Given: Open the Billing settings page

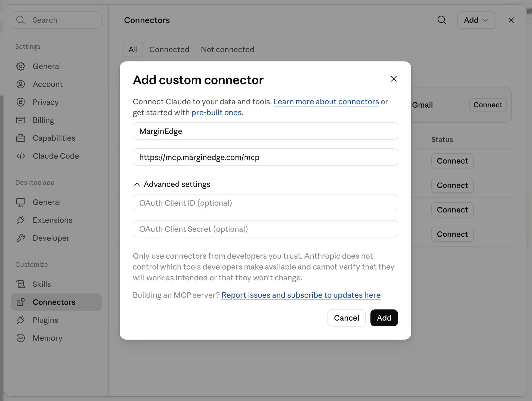Looking at the screenshot, I should coord(56,120).
